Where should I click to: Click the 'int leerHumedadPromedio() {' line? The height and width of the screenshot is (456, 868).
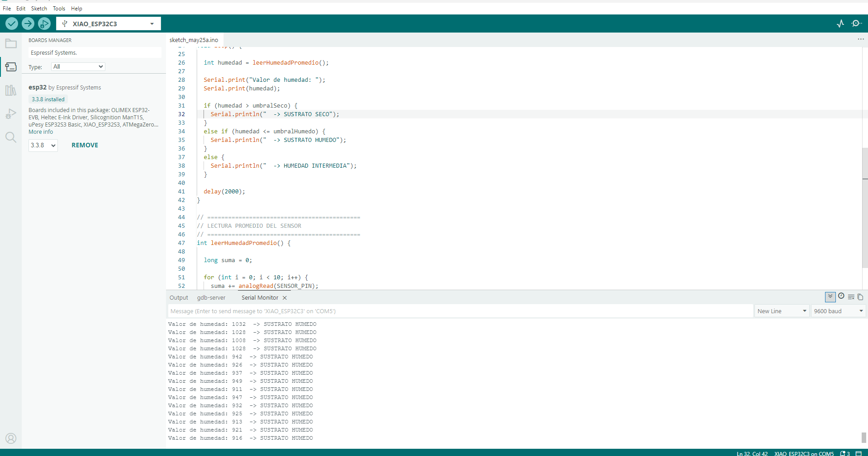click(x=244, y=243)
